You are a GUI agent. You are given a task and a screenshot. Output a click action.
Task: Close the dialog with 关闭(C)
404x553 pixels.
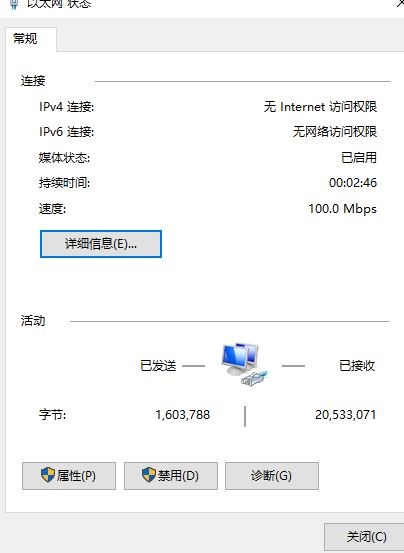(x=366, y=537)
